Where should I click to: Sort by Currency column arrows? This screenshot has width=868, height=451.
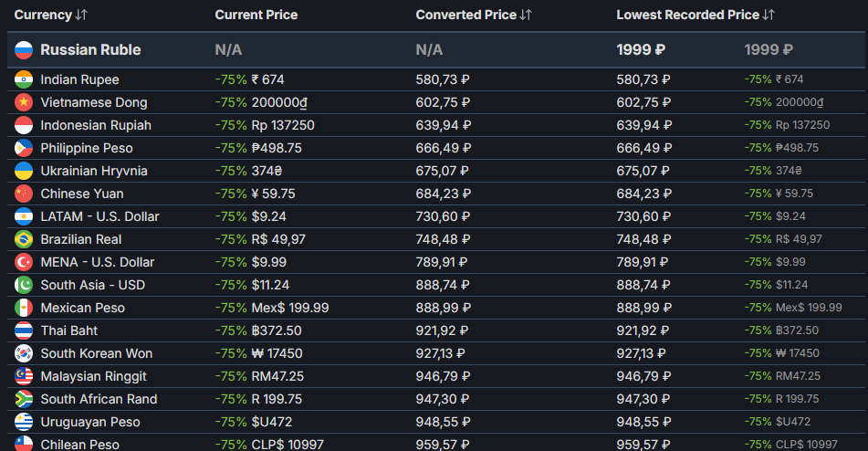(x=81, y=15)
